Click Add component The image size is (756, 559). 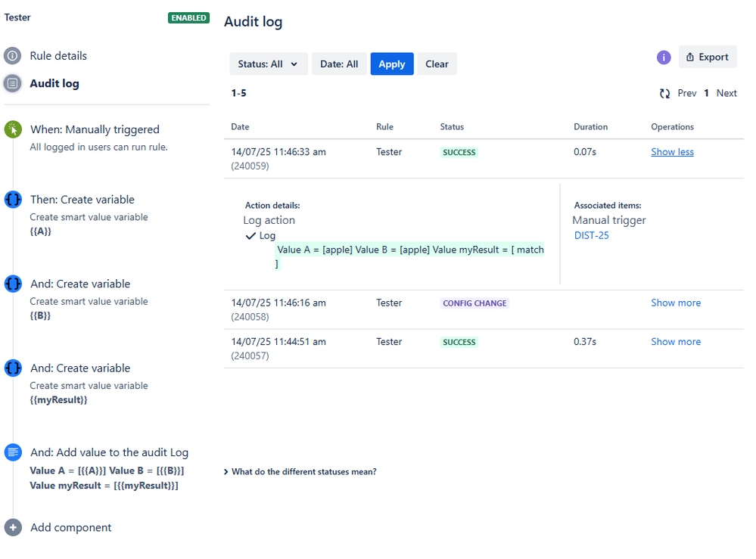71,528
